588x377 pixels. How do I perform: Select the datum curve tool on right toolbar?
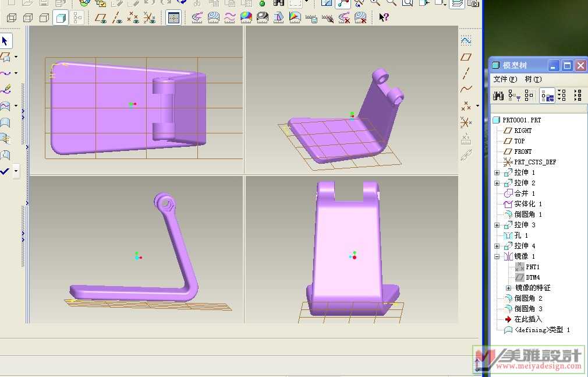click(x=466, y=89)
